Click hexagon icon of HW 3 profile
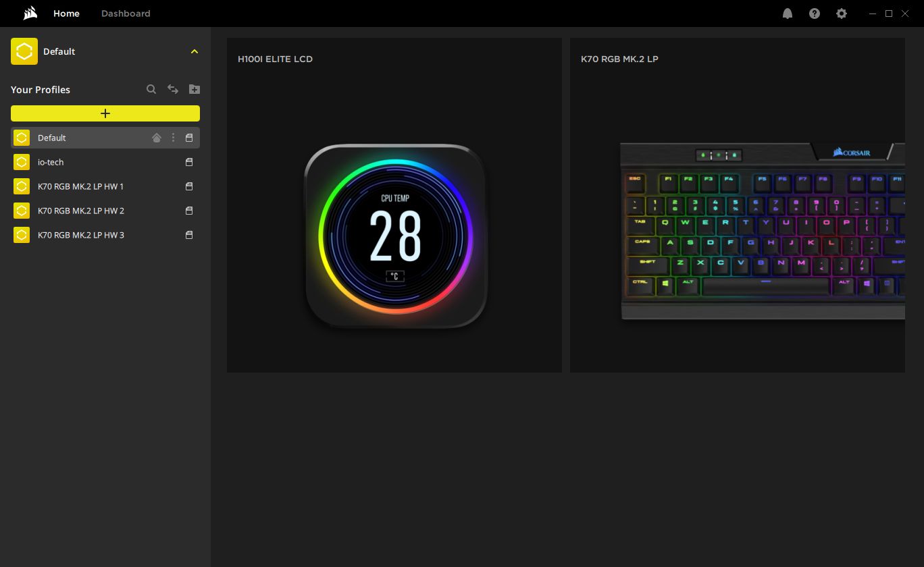 (x=22, y=235)
